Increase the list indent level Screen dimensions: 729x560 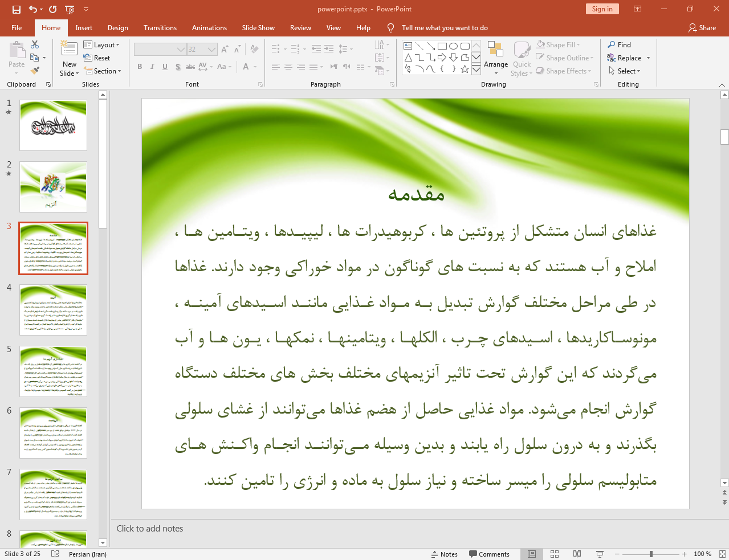pos(329,49)
